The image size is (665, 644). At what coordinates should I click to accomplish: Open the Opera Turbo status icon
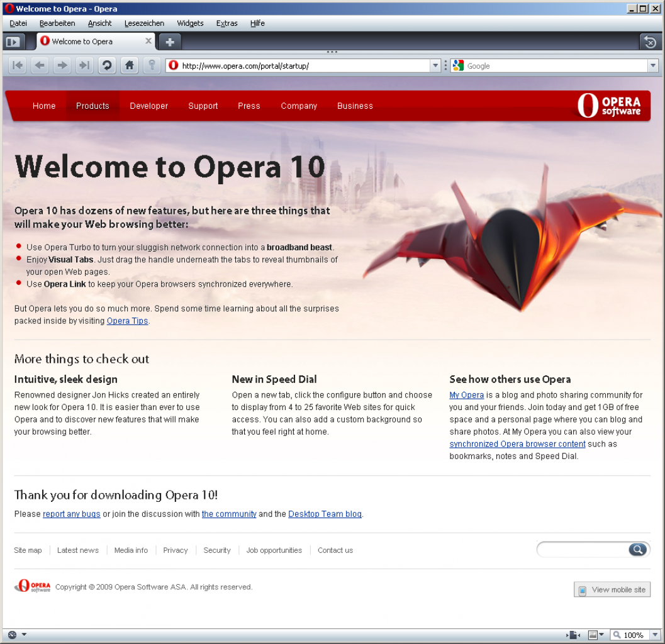coord(13,635)
